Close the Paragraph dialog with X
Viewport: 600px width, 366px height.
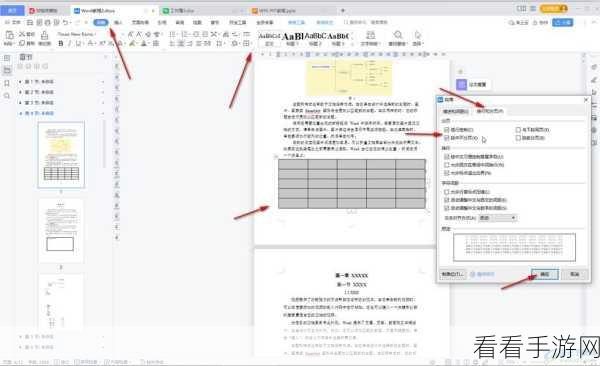[585, 100]
